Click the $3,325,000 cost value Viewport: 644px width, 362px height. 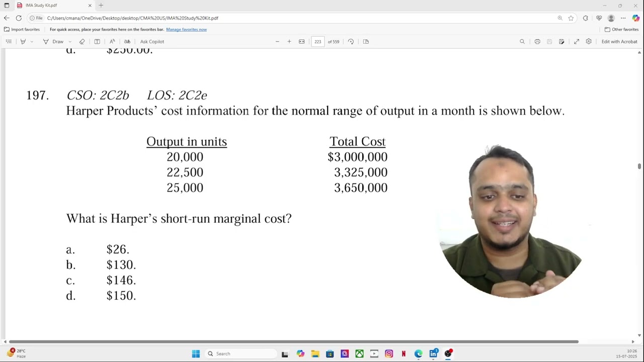click(361, 172)
